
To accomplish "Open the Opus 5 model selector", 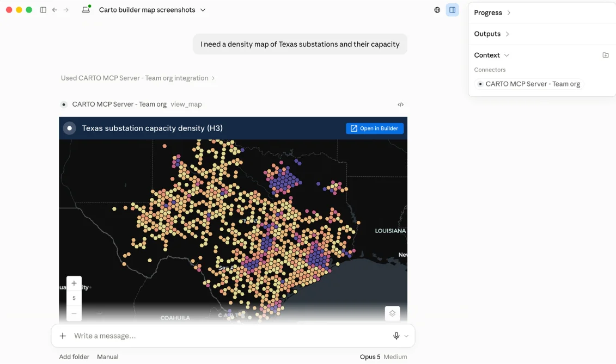I will [x=370, y=356].
